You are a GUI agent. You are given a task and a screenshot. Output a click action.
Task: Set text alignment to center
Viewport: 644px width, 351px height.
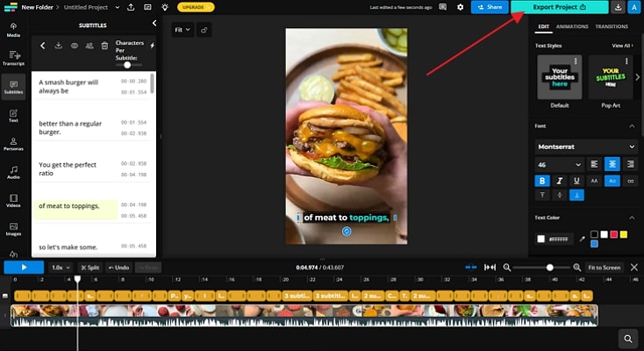[612, 164]
